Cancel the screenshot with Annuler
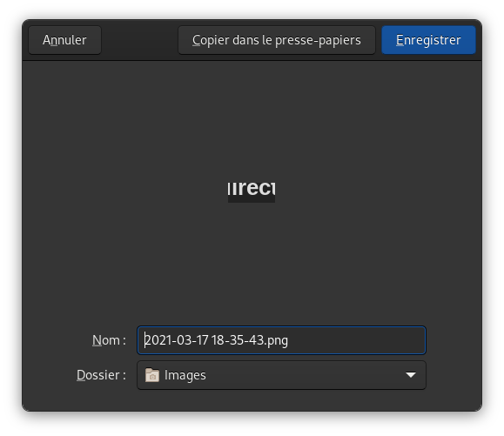The height and width of the screenshot is (436, 504). click(x=64, y=40)
